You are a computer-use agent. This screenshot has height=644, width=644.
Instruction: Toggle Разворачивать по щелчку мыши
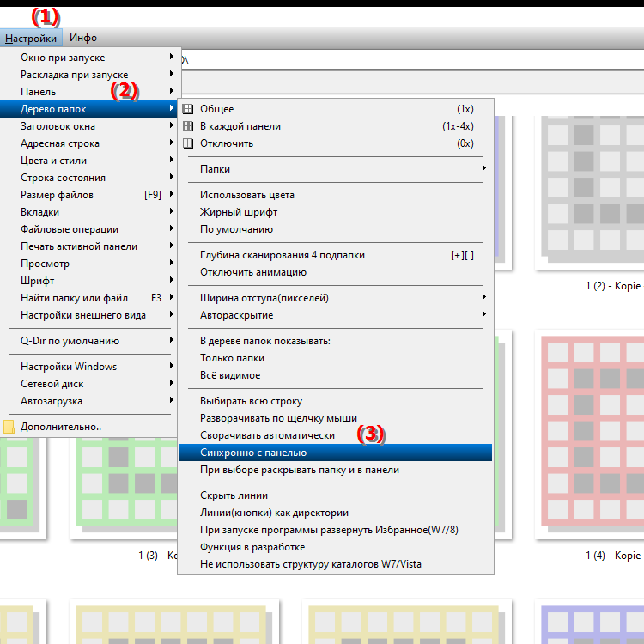[x=336, y=418]
